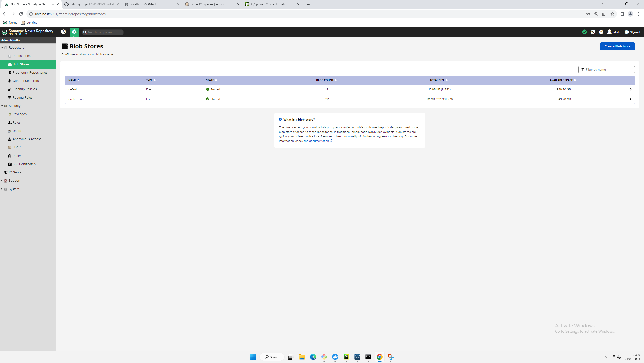Open the Browse mode via the cube icon

click(x=63, y=32)
